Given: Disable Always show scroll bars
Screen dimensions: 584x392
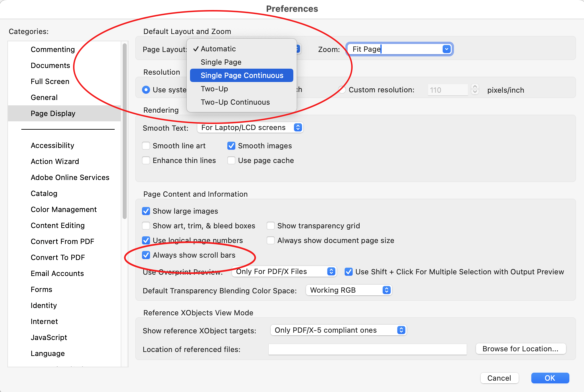Looking at the screenshot, I should coord(146,255).
